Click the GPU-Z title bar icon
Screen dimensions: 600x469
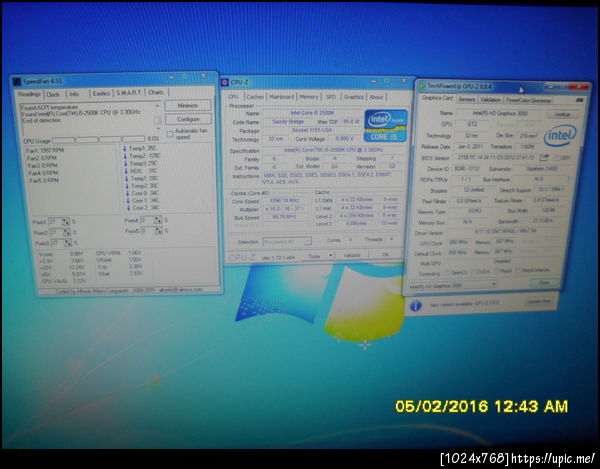click(422, 86)
